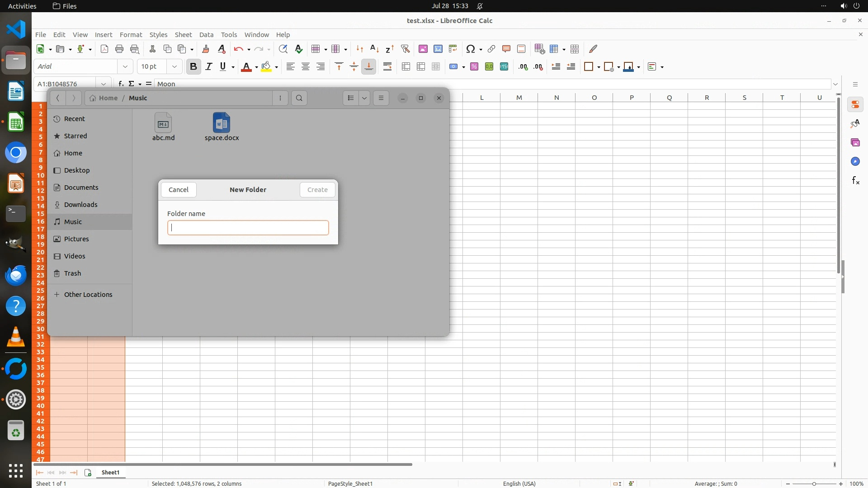The width and height of the screenshot is (868, 488).
Task: Click the search icon in Files
Action: click(299, 98)
